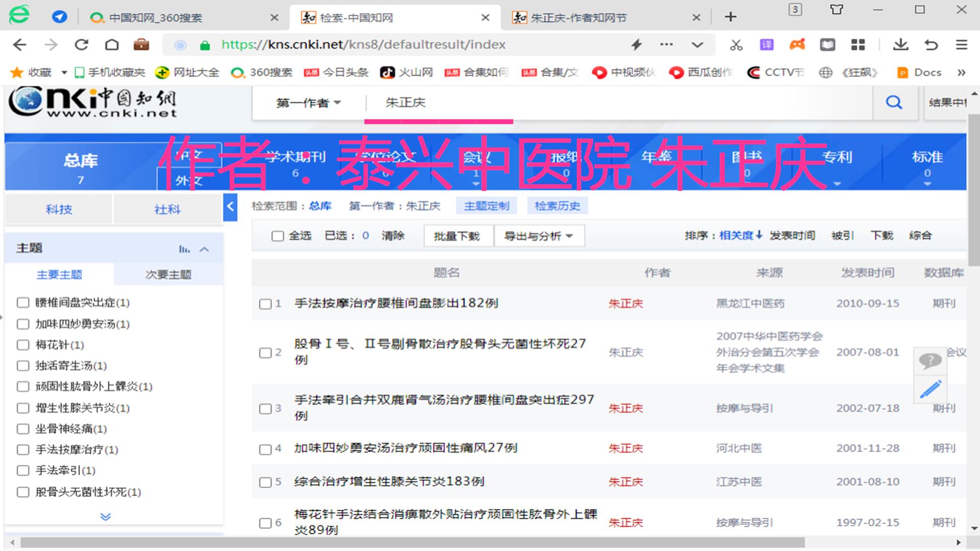980x551 pixels.
Task: Click the CNKI search magnifier icon
Action: [894, 102]
